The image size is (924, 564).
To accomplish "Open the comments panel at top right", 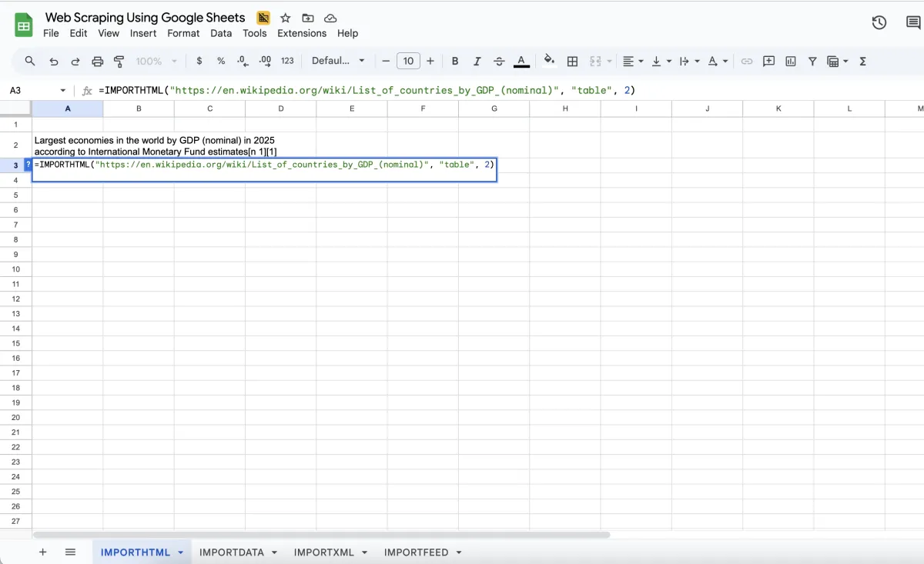I will (914, 23).
